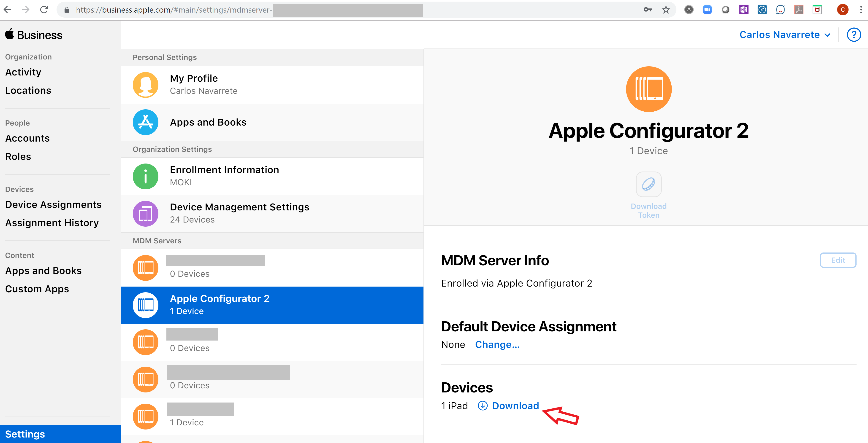Image resolution: width=868 pixels, height=443 pixels.
Task: Click the My Profile avatar icon
Action: (145, 85)
